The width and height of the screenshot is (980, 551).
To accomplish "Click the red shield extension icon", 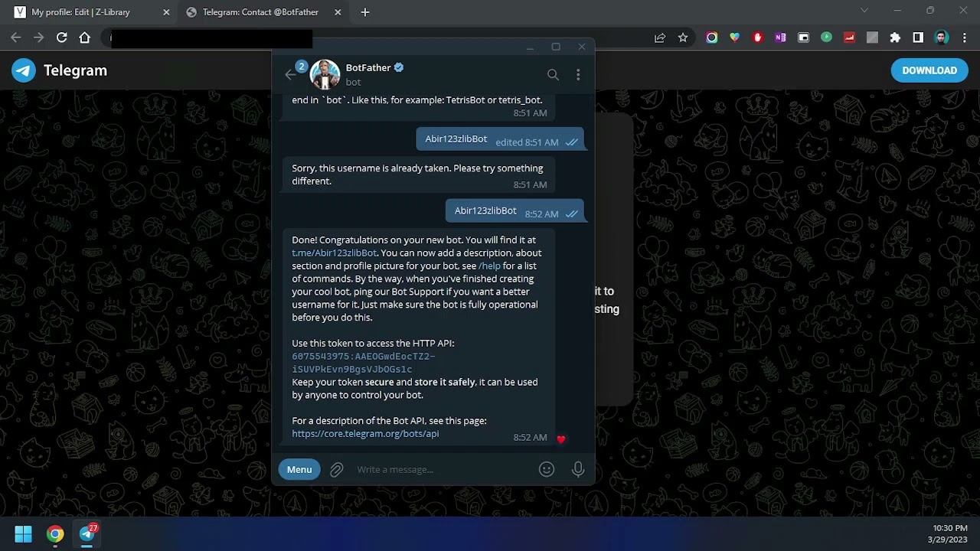I will tap(758, 37).
